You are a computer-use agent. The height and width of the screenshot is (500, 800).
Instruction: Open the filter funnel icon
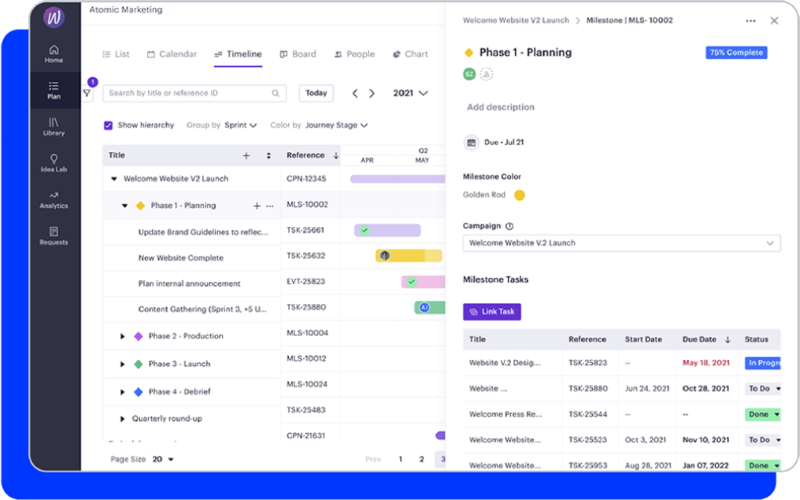point(87,93)
